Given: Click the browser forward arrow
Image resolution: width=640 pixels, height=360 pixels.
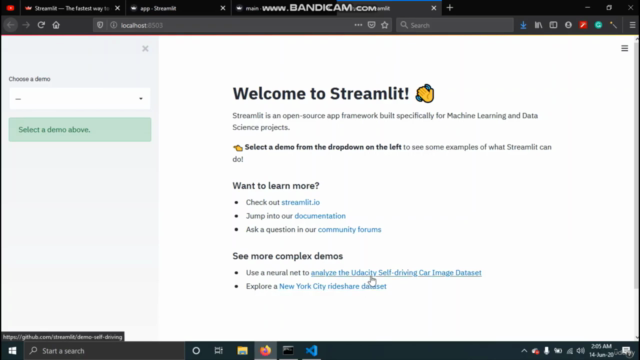Looking at the screenshot, I should coord(26,25).
